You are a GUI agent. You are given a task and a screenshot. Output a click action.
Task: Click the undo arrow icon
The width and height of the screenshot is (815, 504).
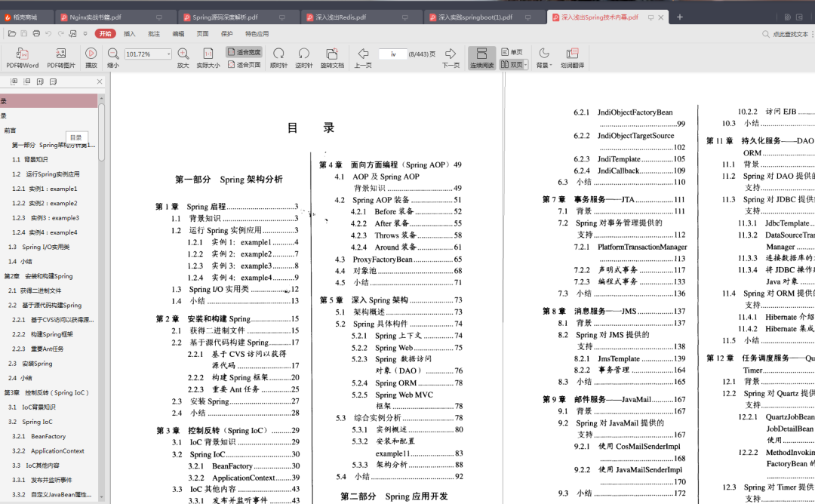pyautogui.click(x=48, y=34)
